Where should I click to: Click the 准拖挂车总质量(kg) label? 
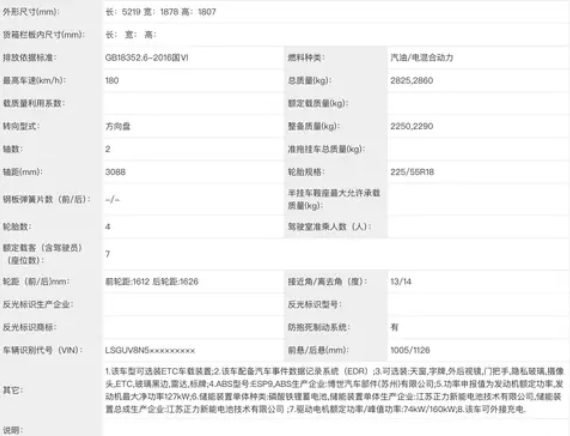[326, 149]
